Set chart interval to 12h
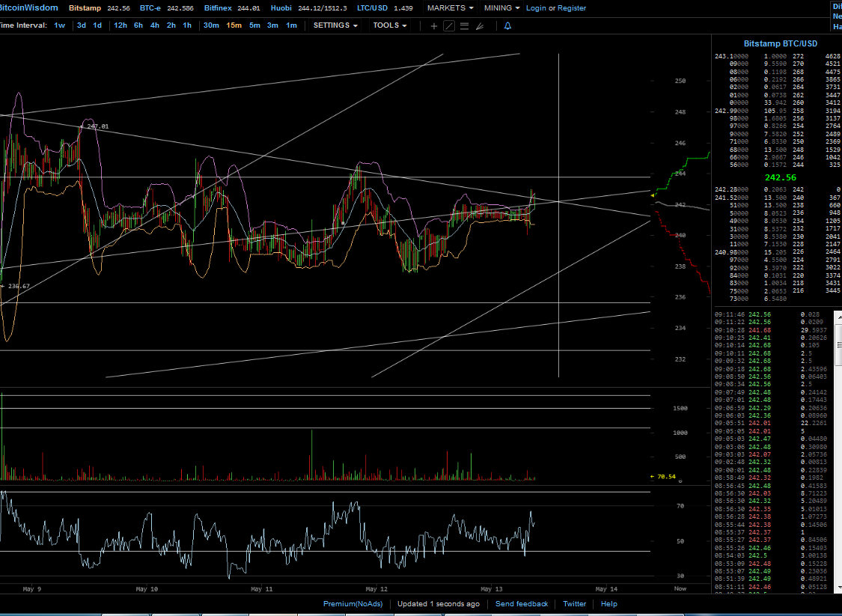 pyautogui.click(x=120, y=25)
